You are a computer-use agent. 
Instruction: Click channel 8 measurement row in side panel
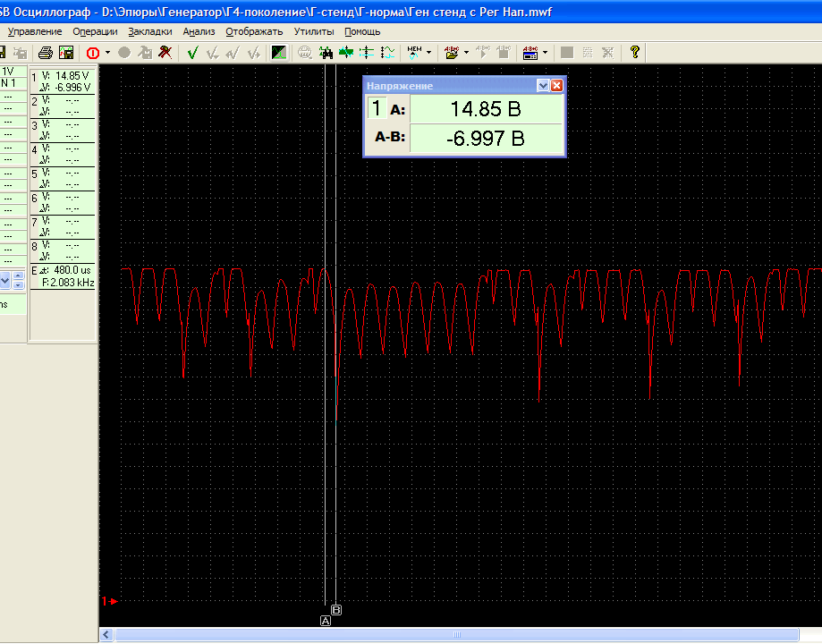point(63,251)
